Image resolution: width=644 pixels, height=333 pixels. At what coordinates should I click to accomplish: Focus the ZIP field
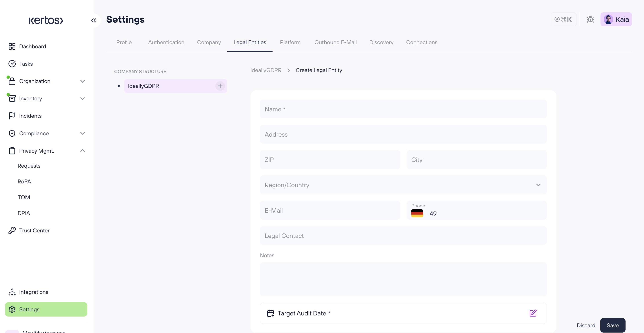(330, 159)
